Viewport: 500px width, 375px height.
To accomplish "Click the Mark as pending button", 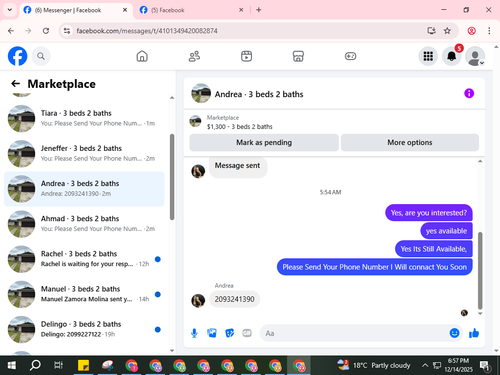I will pyautogui.click(x=264, y=143).
